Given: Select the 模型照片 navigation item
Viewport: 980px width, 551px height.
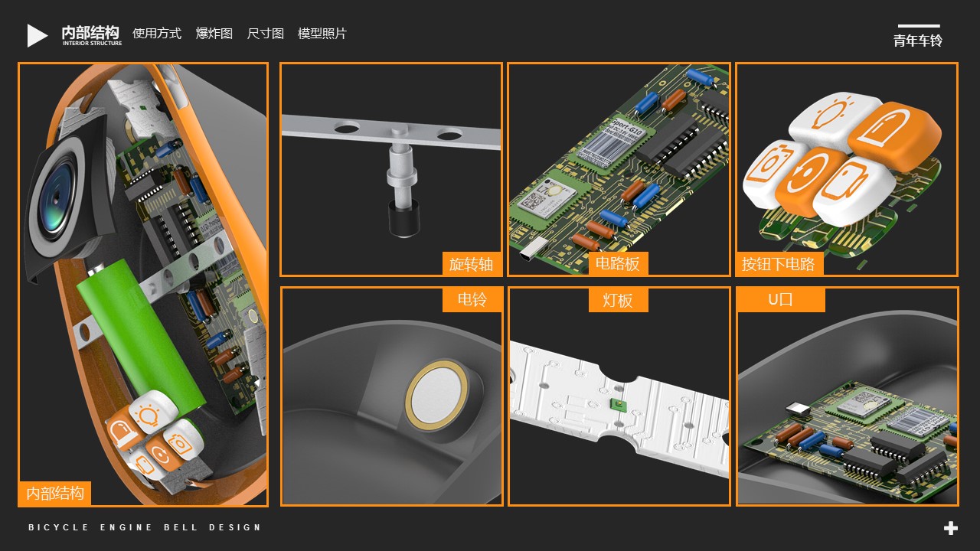Looking at the screenshot, I should pos(322,34).
